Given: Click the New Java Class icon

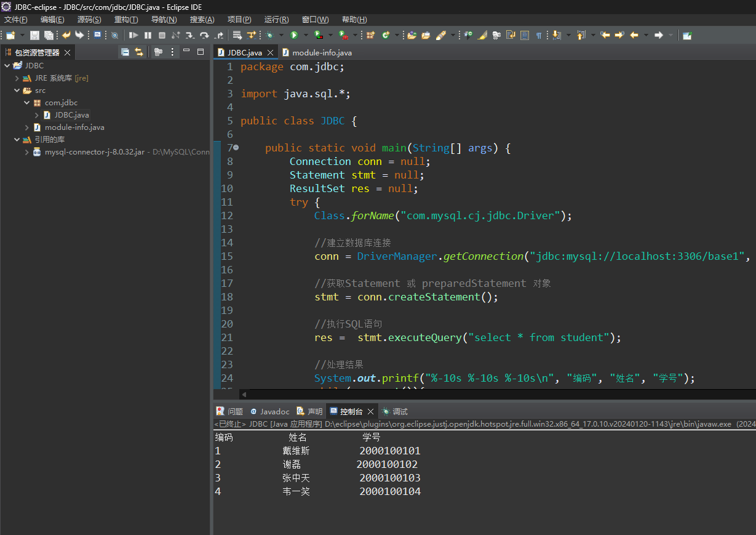Looking at the screenshot, I should [386, 35].
